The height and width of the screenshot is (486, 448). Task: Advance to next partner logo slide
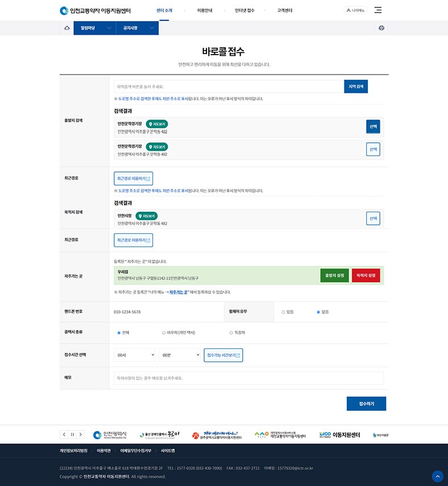pyautogui.click(x=81, y=434)
